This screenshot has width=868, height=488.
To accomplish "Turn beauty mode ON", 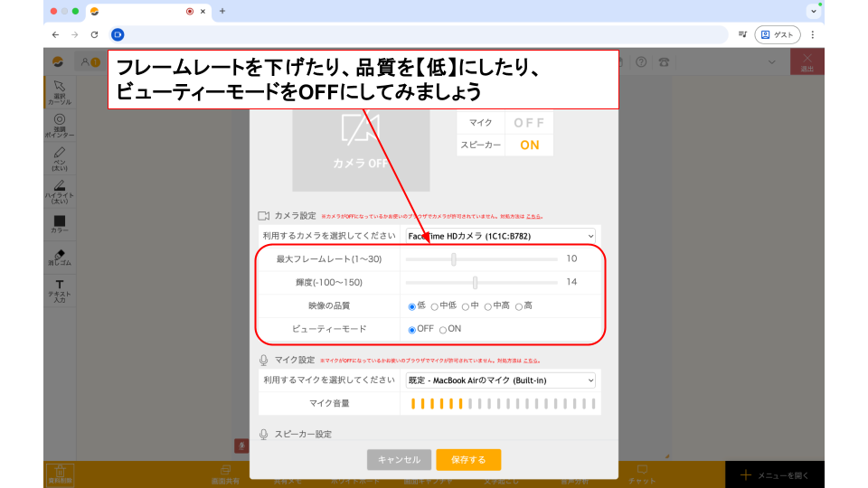I will tap(443, 330).
